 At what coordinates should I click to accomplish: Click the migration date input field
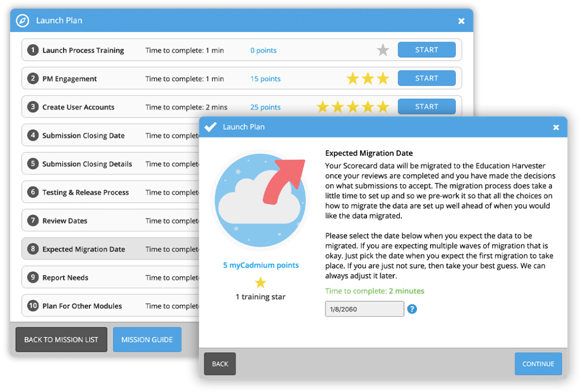coord(364,309)
